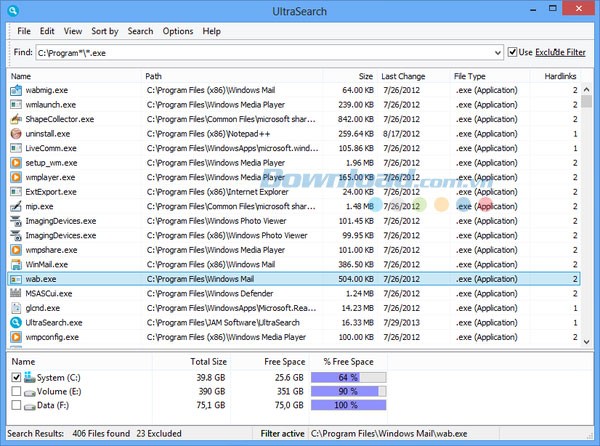The image size is (600, 446).
Task: Select the UltraSearch.exe magnifier icon
Action: pyautogui.click(x=16, y=323)
